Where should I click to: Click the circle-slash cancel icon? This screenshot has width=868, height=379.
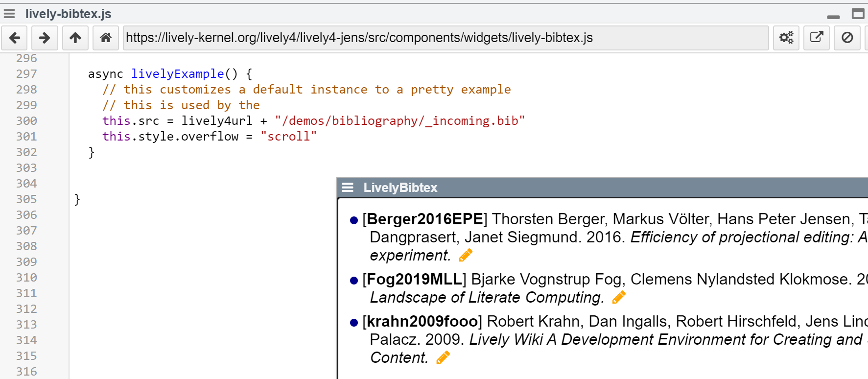pos(847,38)
